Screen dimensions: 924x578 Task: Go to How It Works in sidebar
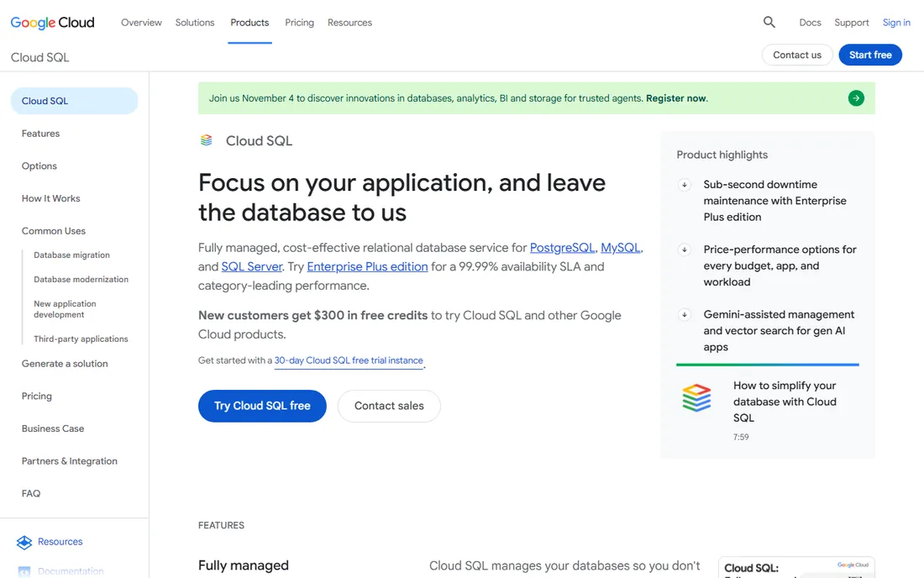[50, 198]
